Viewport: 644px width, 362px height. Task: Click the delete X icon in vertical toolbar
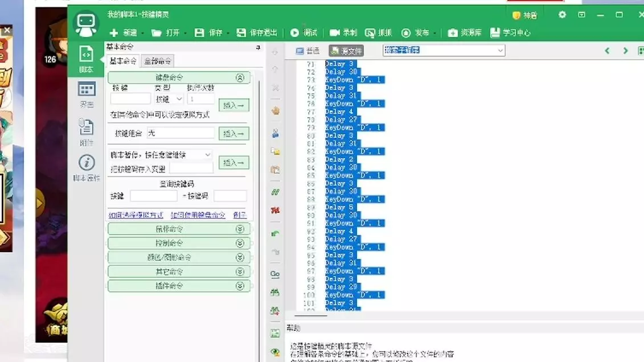point(275,88)
